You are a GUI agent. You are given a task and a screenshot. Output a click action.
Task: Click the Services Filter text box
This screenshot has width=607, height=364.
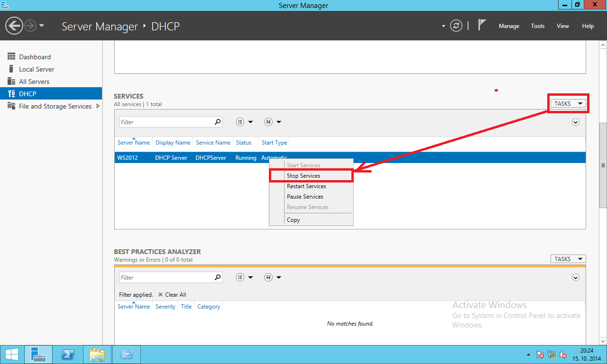(x=166, y=122)
